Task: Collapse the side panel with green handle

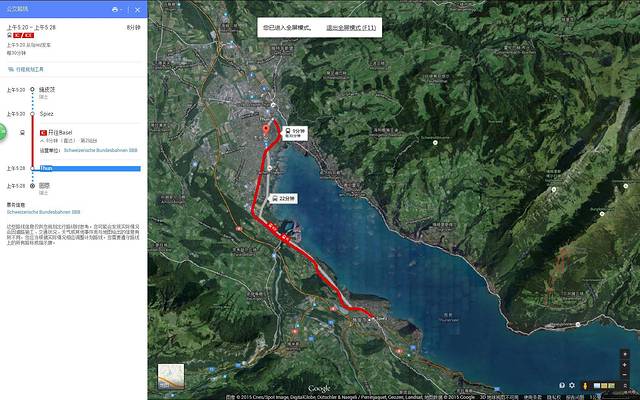Action: [3, 132]
